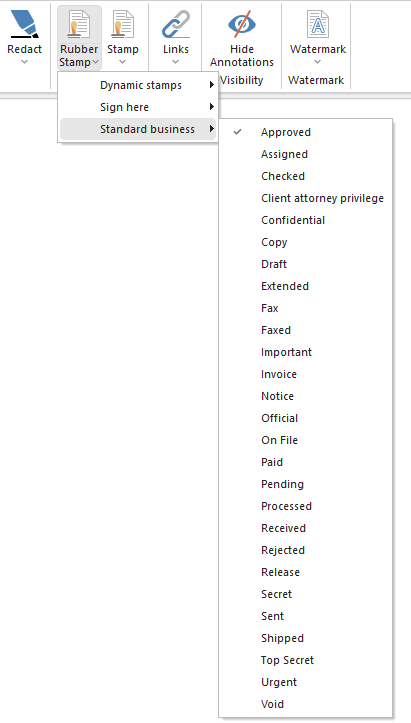Image resolution: width=411 pixels, height=723 pixels.
Task: Click the Links chain icon
Action: [176, 24]
